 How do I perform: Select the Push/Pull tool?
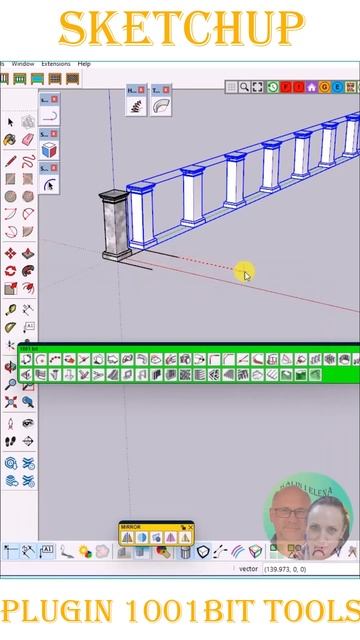click(x=28, y=253)
